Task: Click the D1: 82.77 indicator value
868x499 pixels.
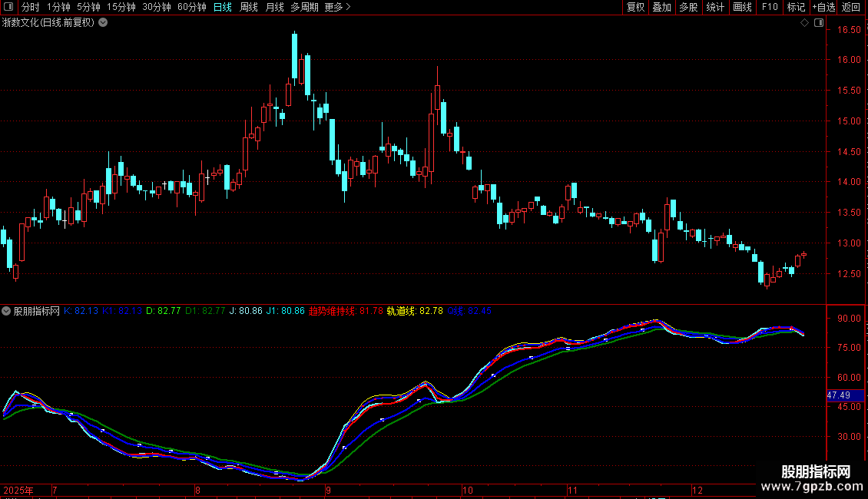Action: pyautogui.click(x=205, y=311)
